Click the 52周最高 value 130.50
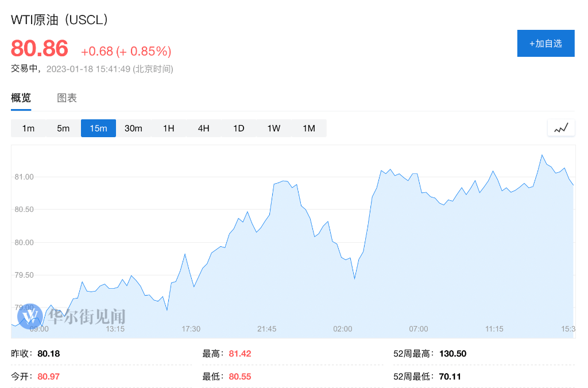The image size is (588, 388). click(452, 354)
